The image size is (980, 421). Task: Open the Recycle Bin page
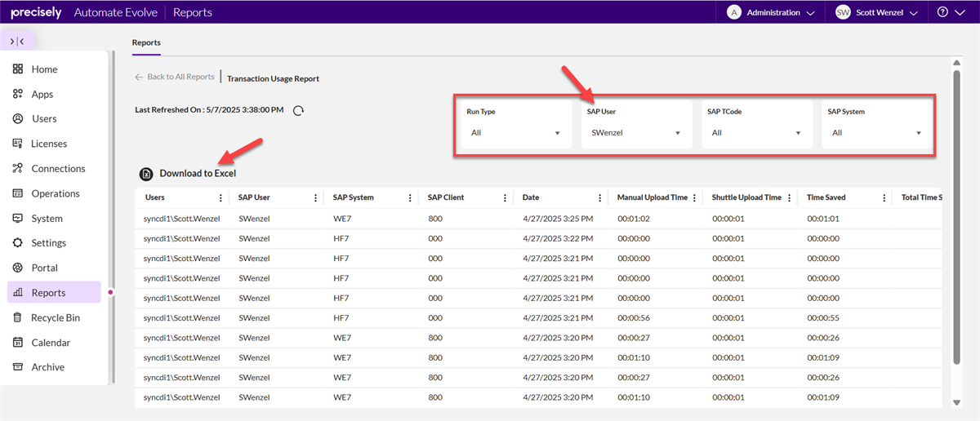pos(55,317)
